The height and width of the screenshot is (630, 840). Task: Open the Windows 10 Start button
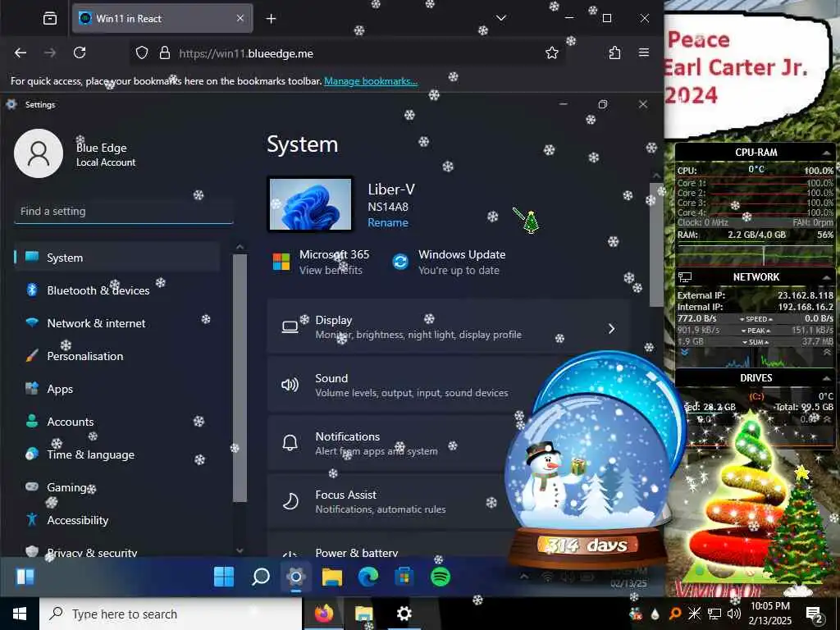tap(20, 614)
